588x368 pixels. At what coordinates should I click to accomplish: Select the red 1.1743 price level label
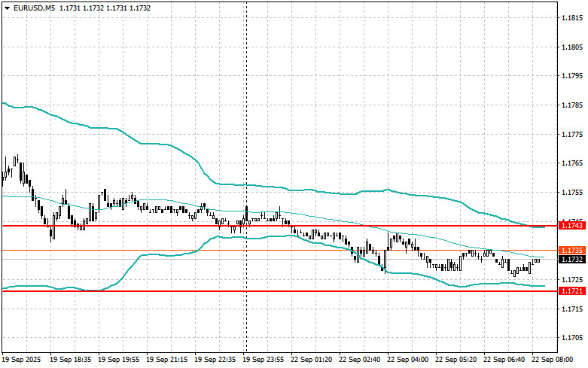pyautogui.click(x=572, y=226)
